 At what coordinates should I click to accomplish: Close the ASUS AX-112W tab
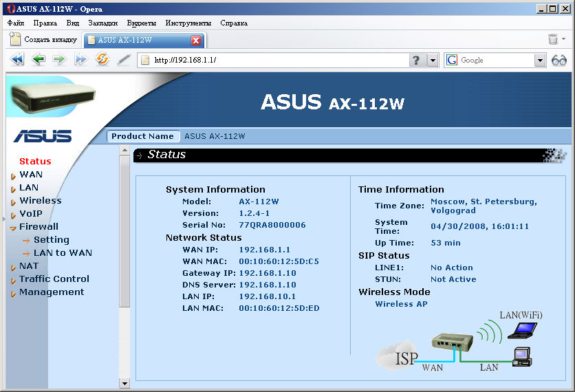(196, 40)
